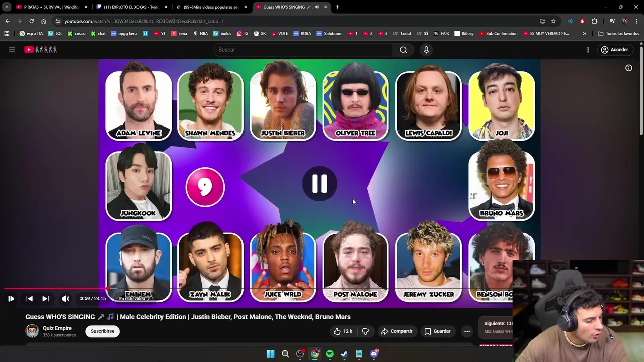Open Quiz Empire channel name link

(57, 328)
